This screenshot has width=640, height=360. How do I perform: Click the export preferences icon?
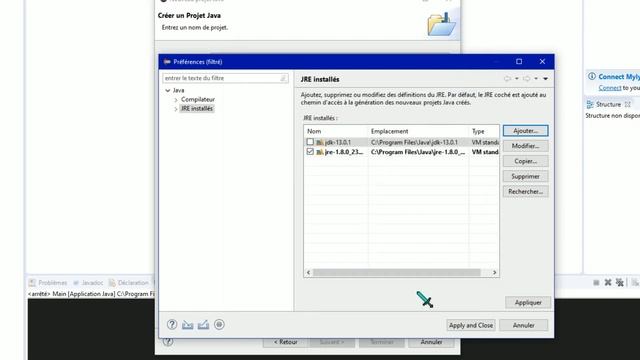tap(203, 324)
